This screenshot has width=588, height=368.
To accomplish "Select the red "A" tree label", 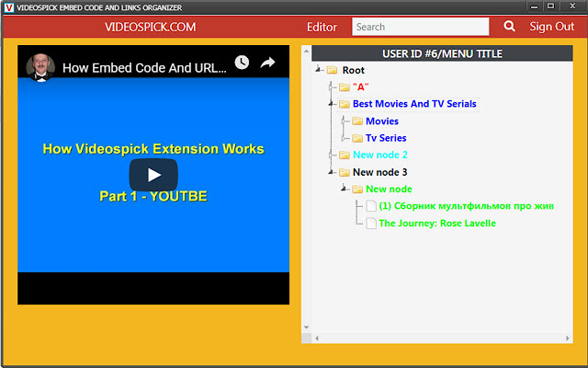I will pos(361,87).
